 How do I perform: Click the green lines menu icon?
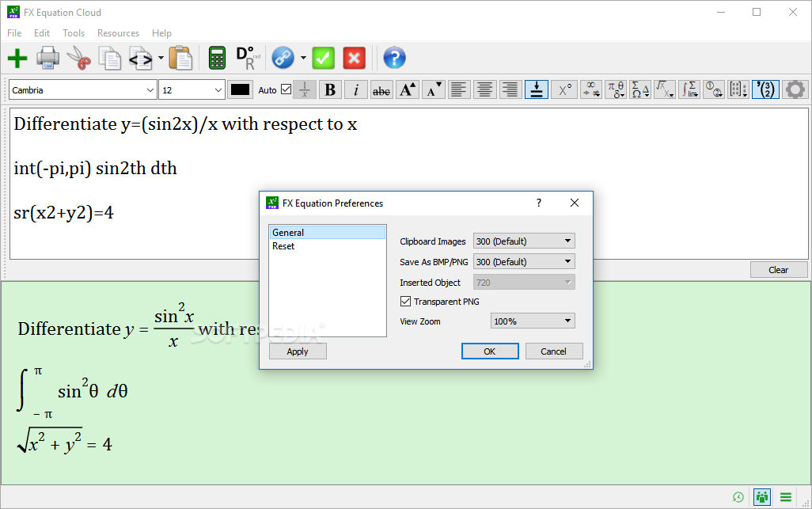click(786, 497)
